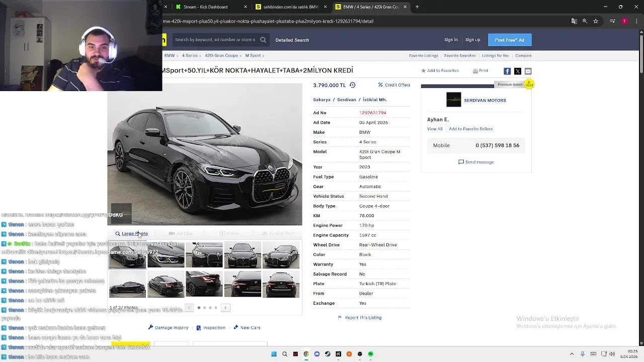Open Damage Inquiry link
The image size is (644, 362).
(x=168, y=328)
